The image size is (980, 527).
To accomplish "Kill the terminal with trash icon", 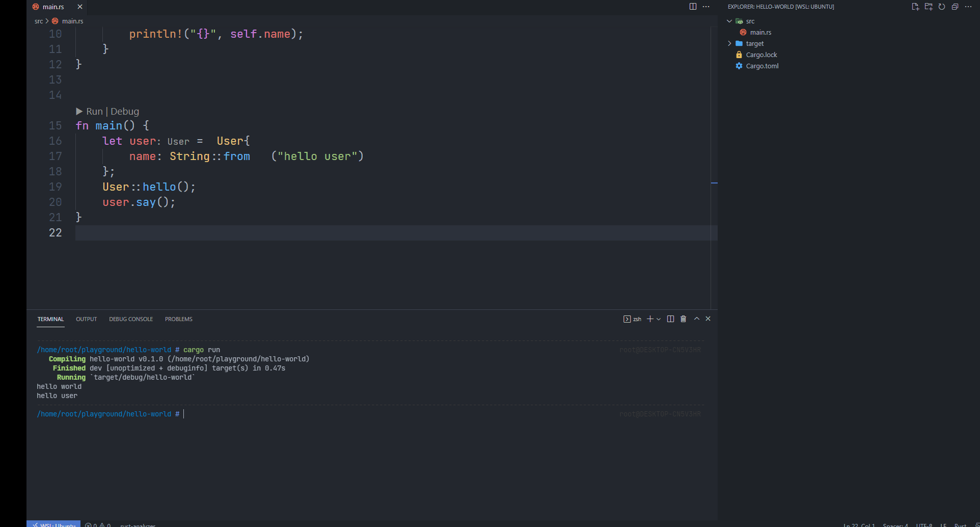I will (684, 319).
